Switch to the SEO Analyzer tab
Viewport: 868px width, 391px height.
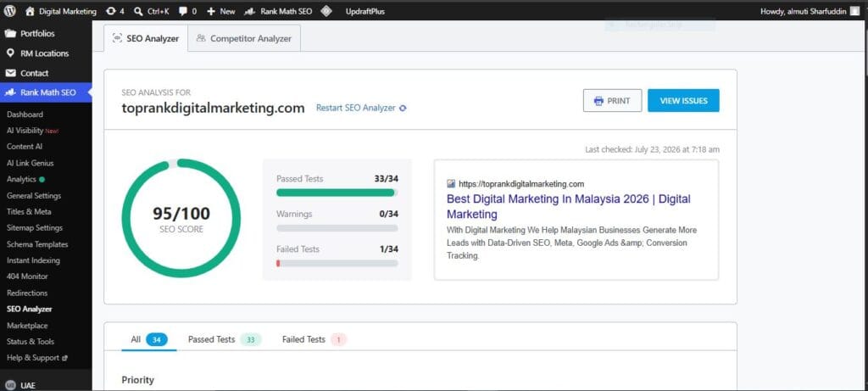click(x=146, y=38)
